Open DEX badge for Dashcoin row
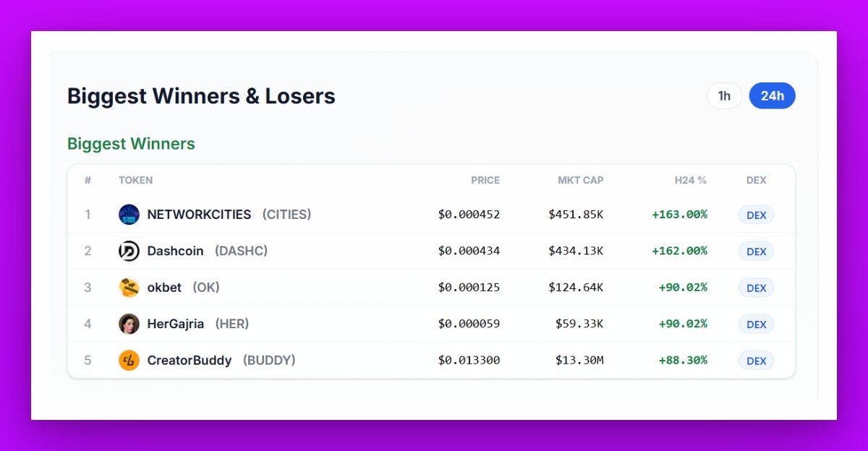This screenshot has width=868, height=451. (756, 252)
